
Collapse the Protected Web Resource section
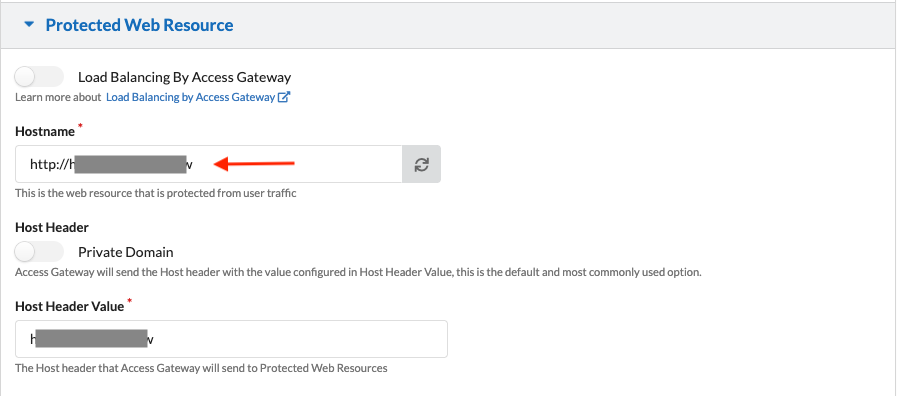pyautogui.click(x=29, y=25)
